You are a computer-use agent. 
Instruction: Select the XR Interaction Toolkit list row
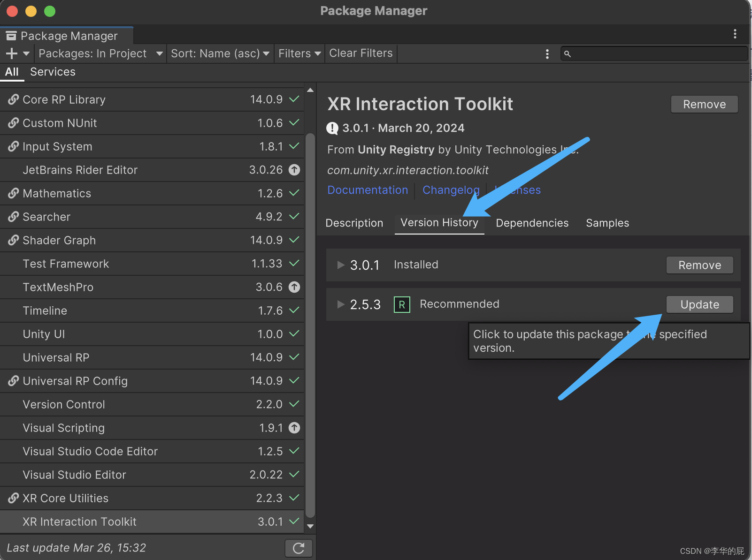tap(152, 522)
